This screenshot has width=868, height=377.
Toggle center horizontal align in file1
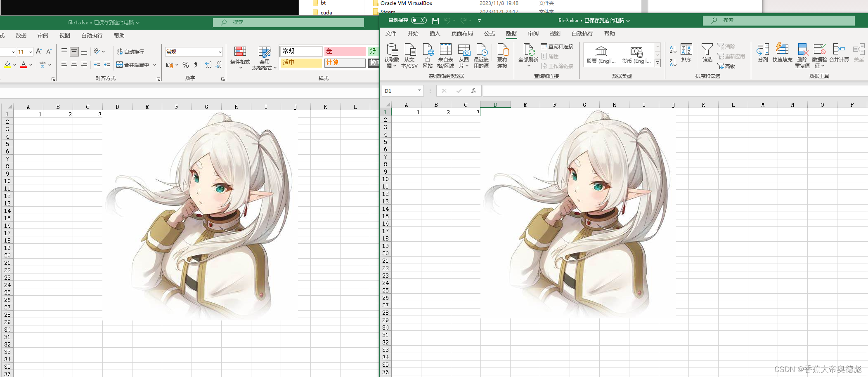pyautogui.click(x=74, y=65)
